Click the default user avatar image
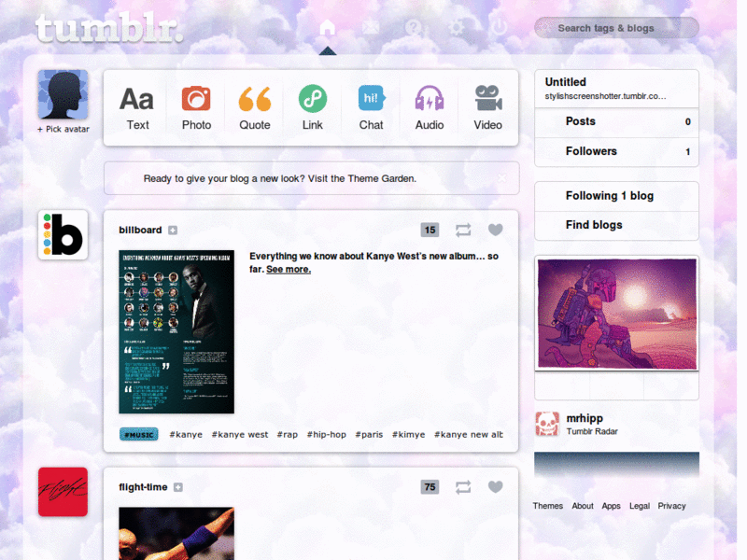Screen dimensions: 747x560 [63, 94]
